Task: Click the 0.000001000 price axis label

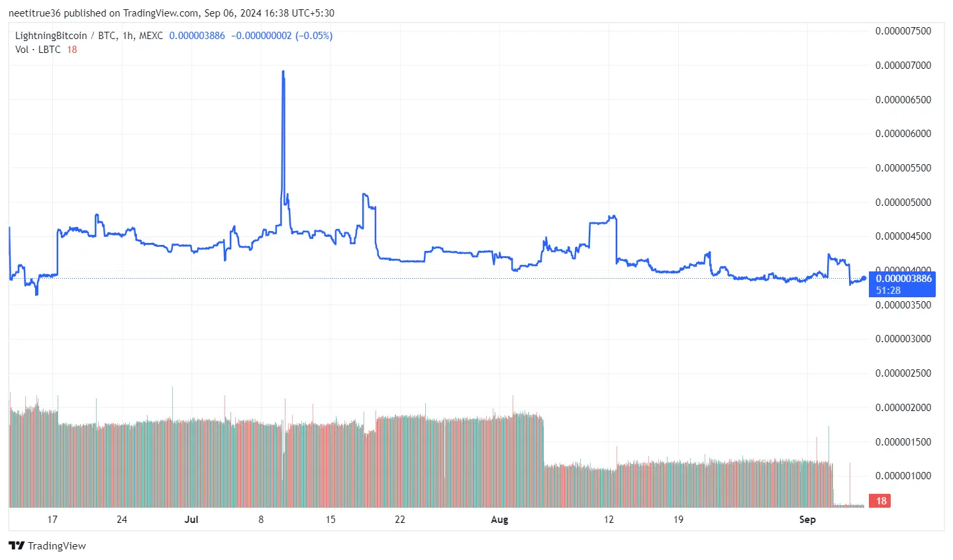Action: click(903, 475)
